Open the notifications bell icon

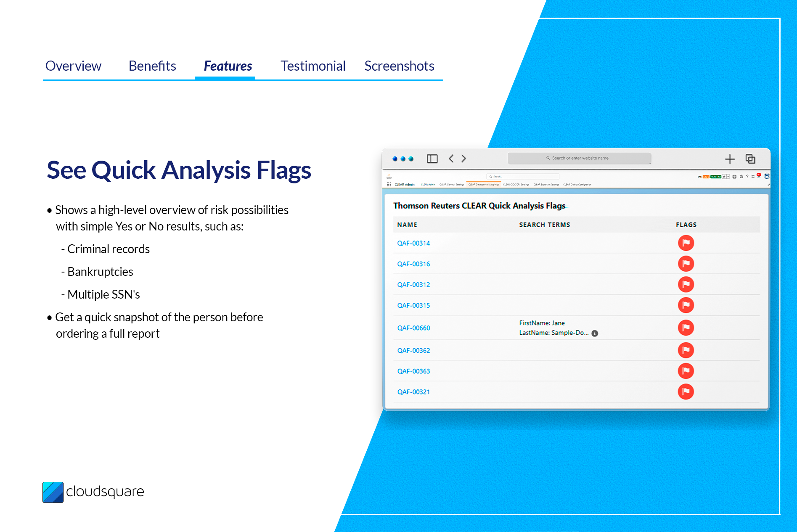759,177
